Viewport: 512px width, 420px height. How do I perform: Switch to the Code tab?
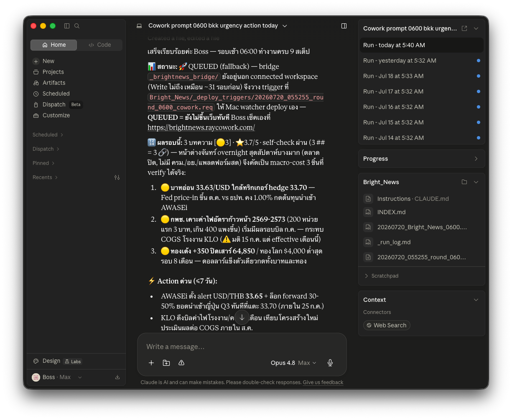(99, 45)
